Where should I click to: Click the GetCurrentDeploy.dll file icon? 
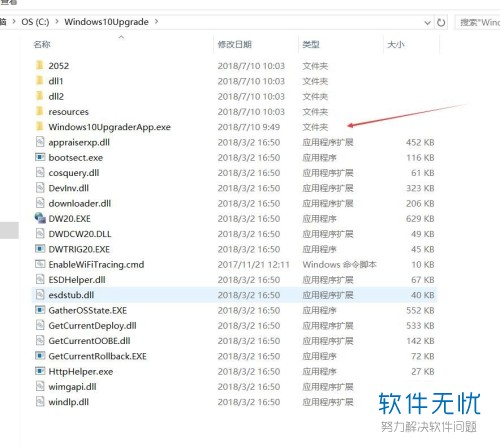tap(40, 325)
